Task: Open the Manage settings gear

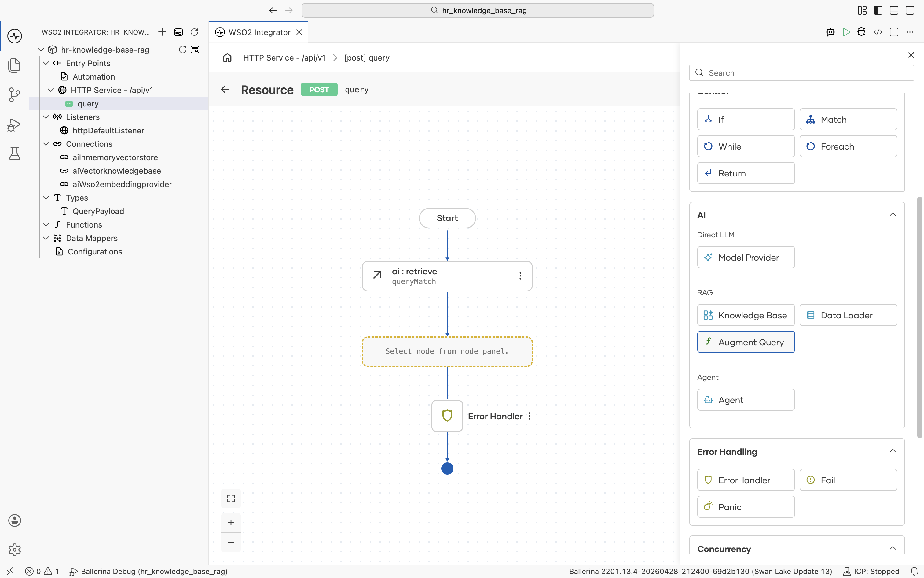Action: click(x=14, y=550)
